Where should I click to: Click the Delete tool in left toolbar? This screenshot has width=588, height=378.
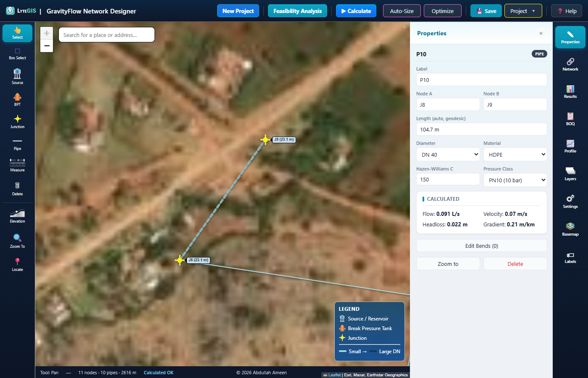pyautogui.click(x=17, y=189)
